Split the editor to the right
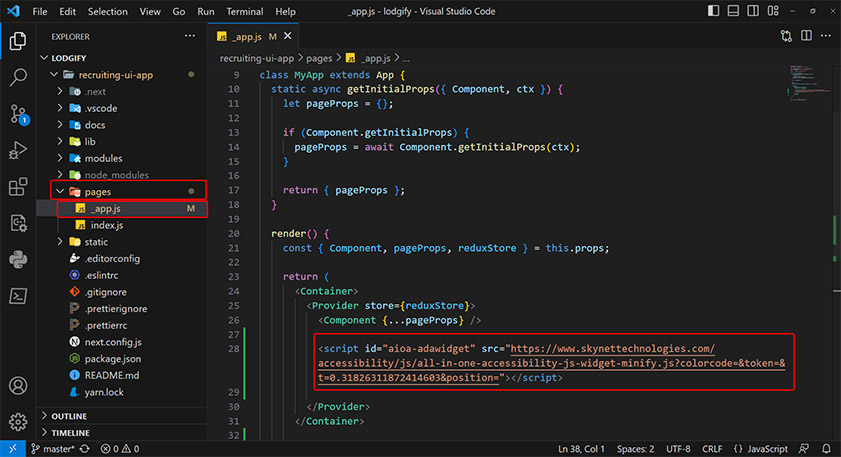Image resolution: width=841 pixels, height=457 pixels. pyautogui.click(x=806, y=36)
